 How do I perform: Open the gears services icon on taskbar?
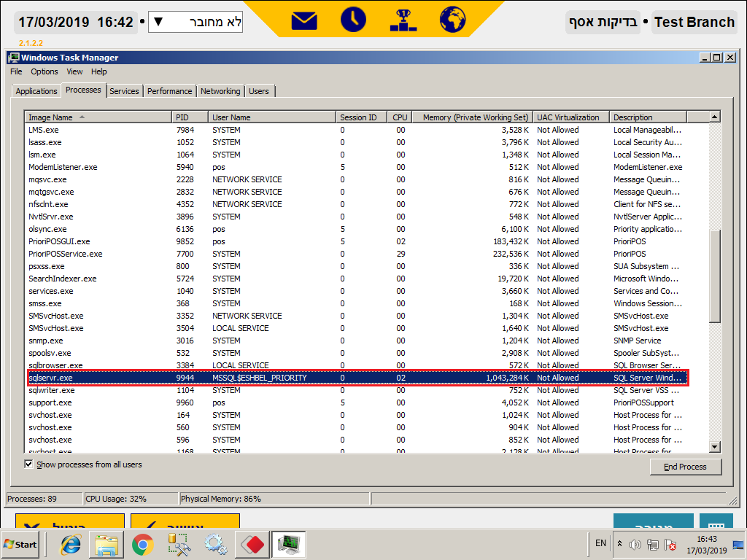[215, 544]
